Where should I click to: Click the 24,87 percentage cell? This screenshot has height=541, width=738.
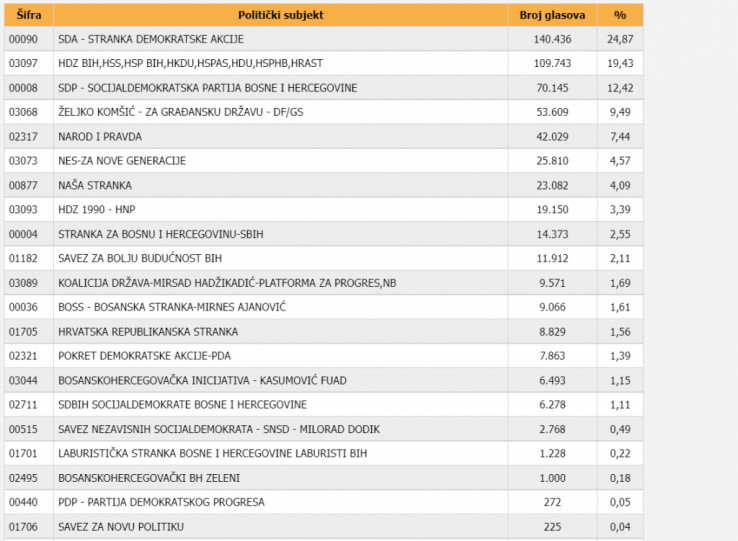[619, 39]
